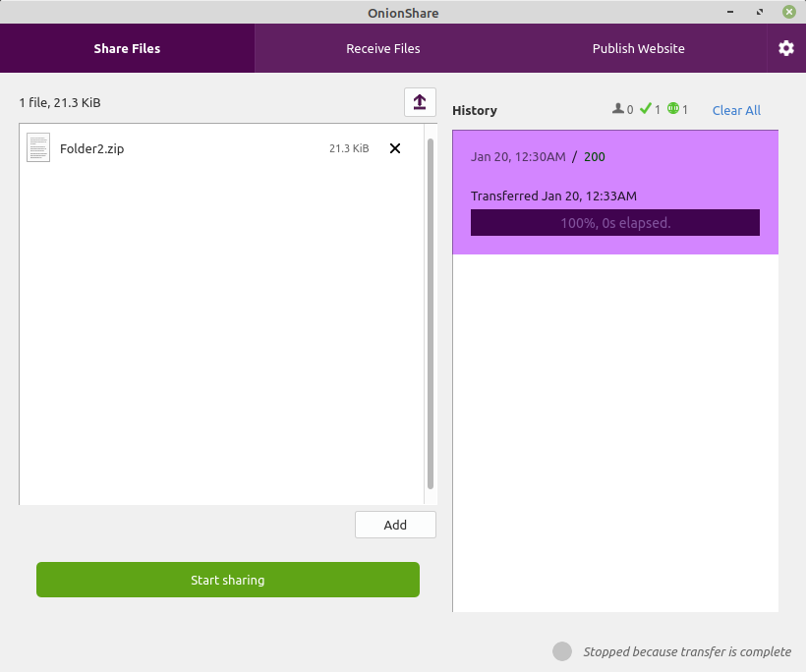Toggle the history panel upload arrow icon
Image resolution: width=806 pixels, height=672 pixels.
click(420, 102)
